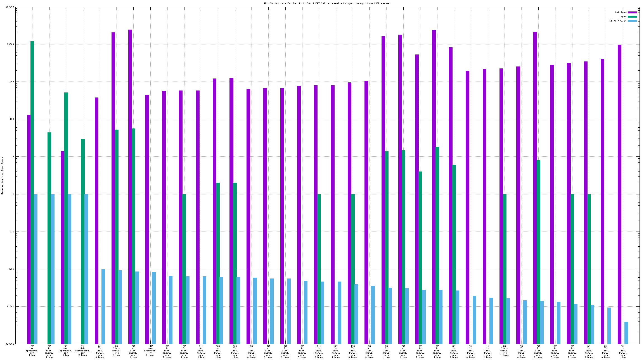Click the blue Score (0..1) legend swatch
The height and width of the screenshot is (362, 644).
[632, 21]
